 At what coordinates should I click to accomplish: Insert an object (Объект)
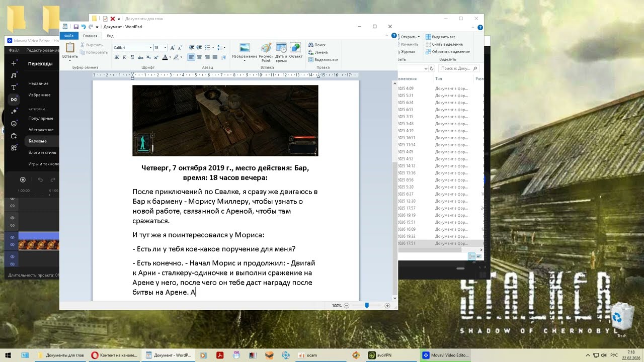296,50
